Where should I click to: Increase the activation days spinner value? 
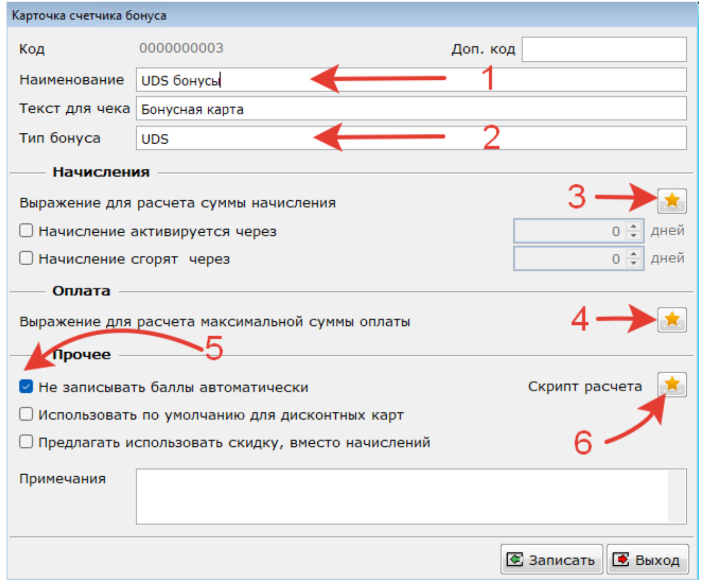634,226
